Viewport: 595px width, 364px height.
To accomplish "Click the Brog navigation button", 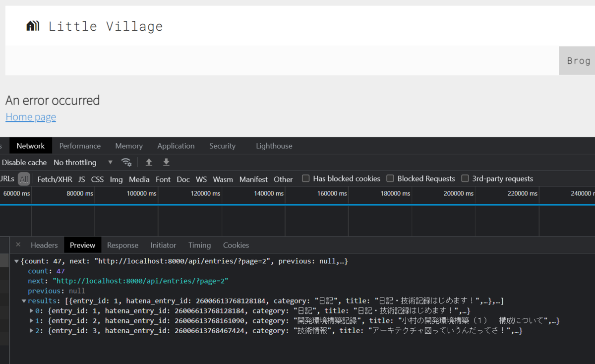I will coord(577,61).
